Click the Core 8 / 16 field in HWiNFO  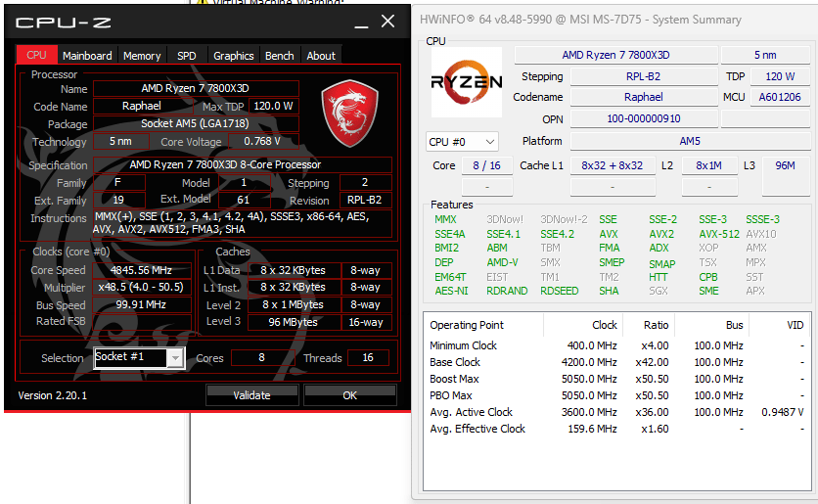(x=486, y=166)
